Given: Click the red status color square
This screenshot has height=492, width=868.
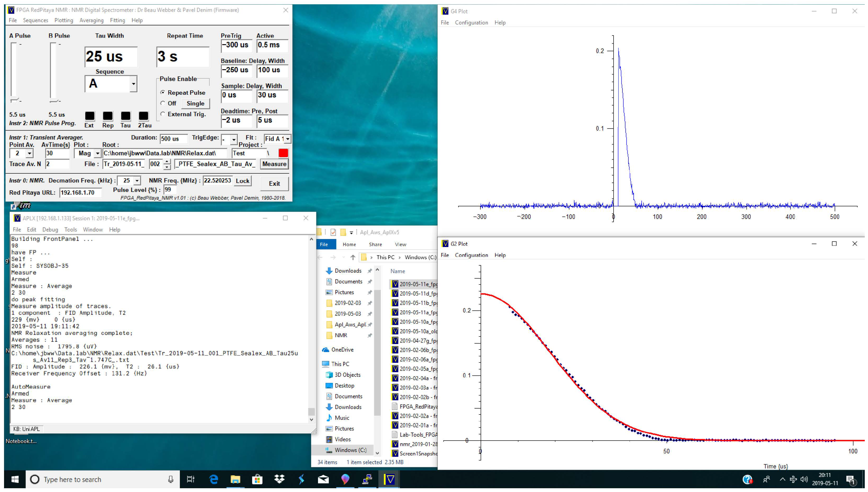Looking at the screenshot, I should point(283,153).
